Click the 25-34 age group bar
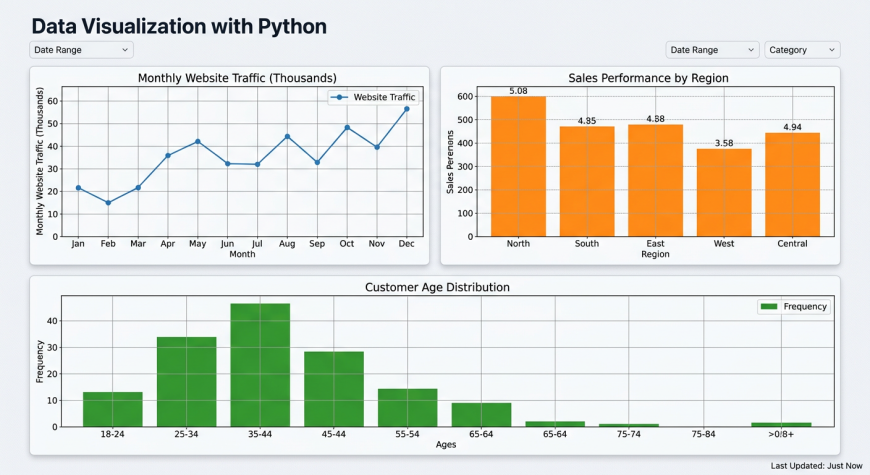The height and width of the screenshot is (475, 870). coord(186,382)
